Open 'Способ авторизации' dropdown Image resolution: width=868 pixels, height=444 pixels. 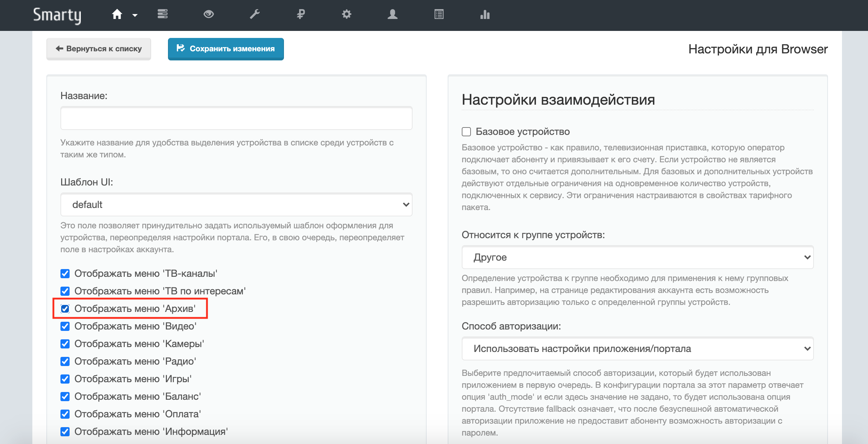[x=638, y=349]
